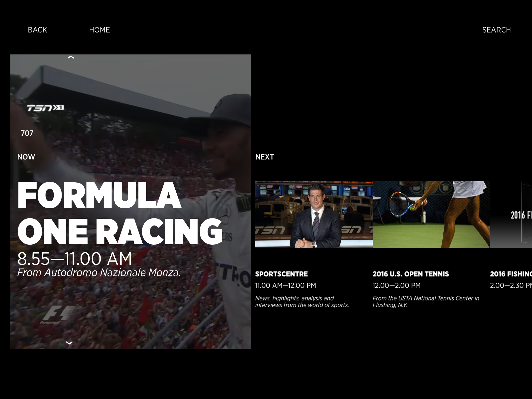Image resolution: width=532 pixels, height=399 pixels.
Task: Open SEARCH in the top bar
Action: pos(496,30)
